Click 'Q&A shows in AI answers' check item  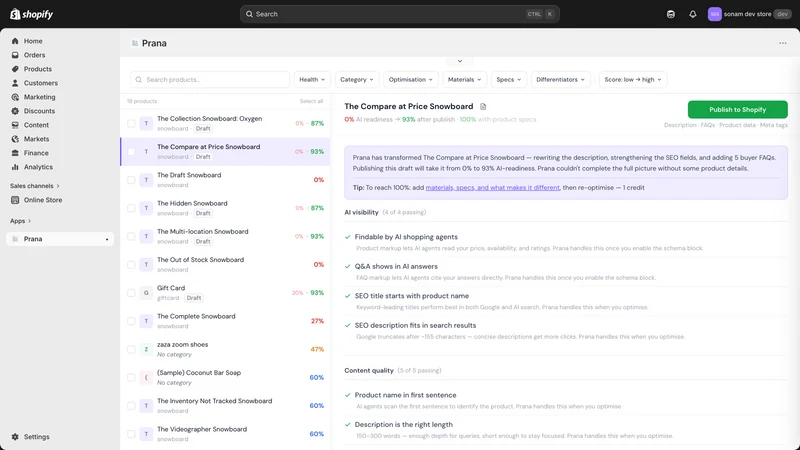point(396,266)
